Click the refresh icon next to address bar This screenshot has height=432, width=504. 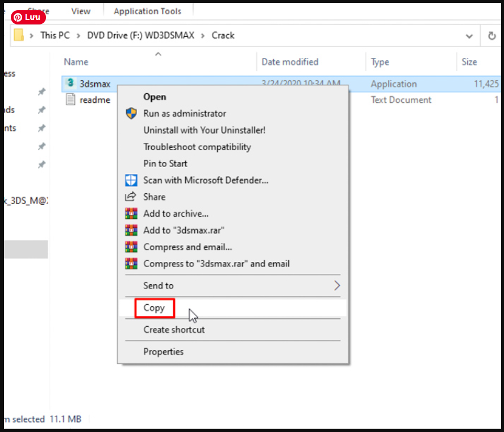(x=491, y=35)
